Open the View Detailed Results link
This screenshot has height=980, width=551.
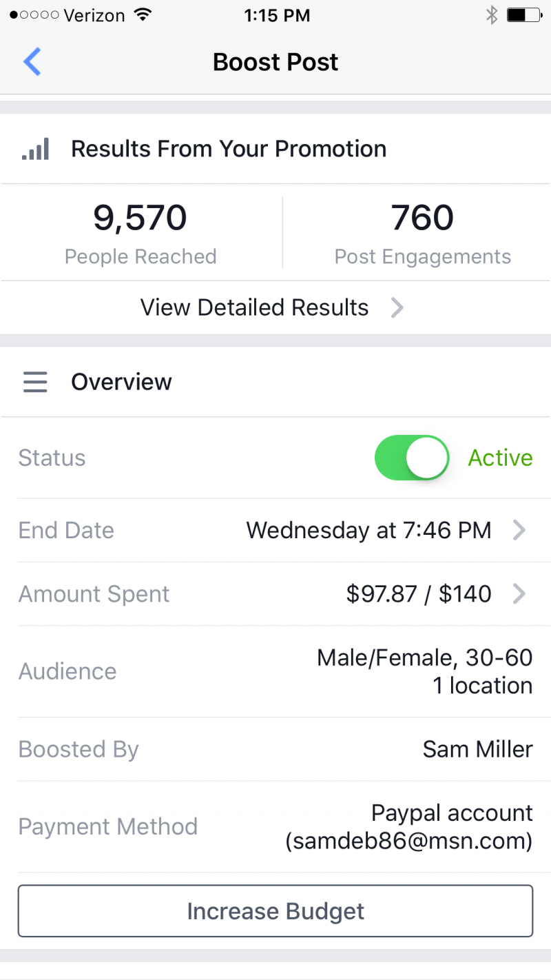[255, 307]
